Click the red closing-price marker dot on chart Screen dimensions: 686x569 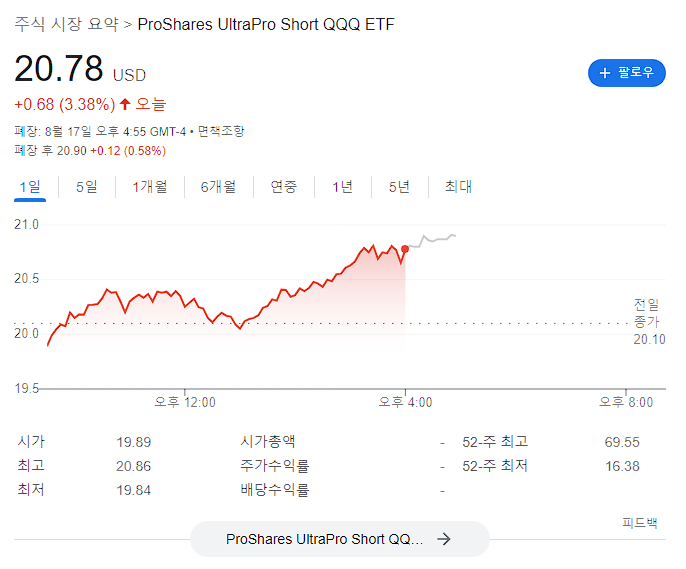click(405, 249)
